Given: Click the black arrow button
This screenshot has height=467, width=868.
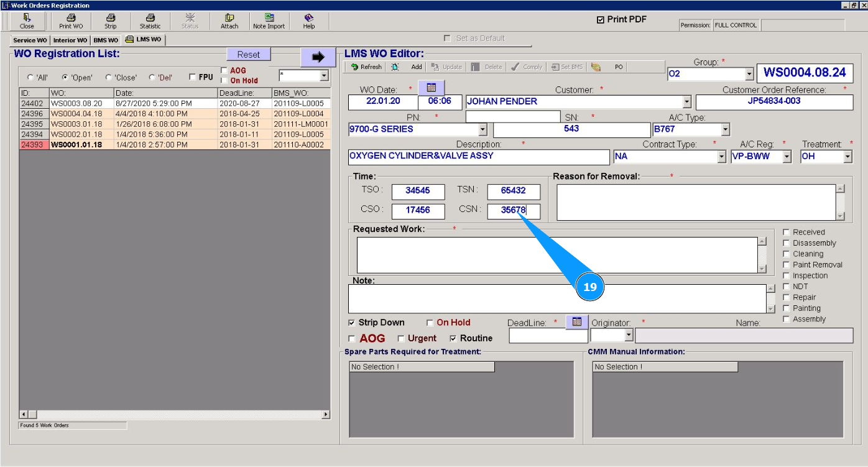Looking at the screenshot, I should pyautogui.click(x=318, y=57).
